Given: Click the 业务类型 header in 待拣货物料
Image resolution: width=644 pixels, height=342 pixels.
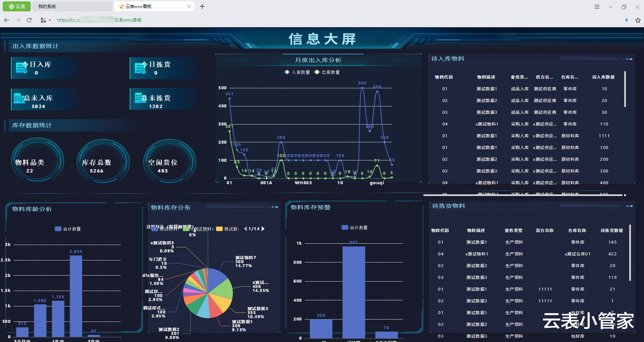Looking at the screenshot, I should pos(514,231).
